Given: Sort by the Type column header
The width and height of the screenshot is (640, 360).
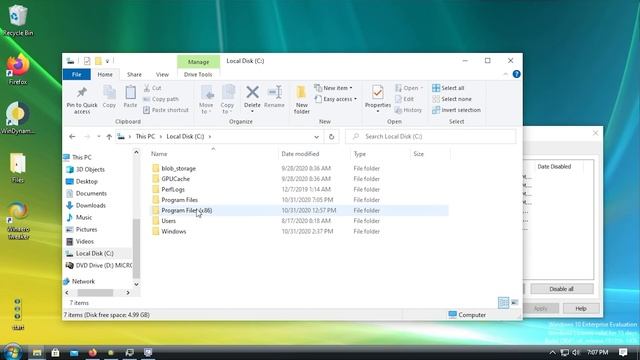Looking at the screenshot, I should (360, 154).
